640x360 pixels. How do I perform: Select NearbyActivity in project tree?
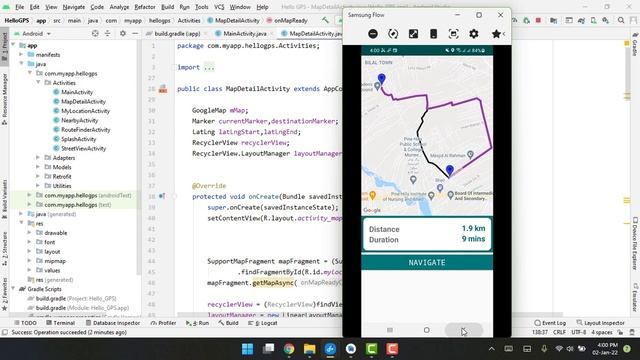pos(79,120)
